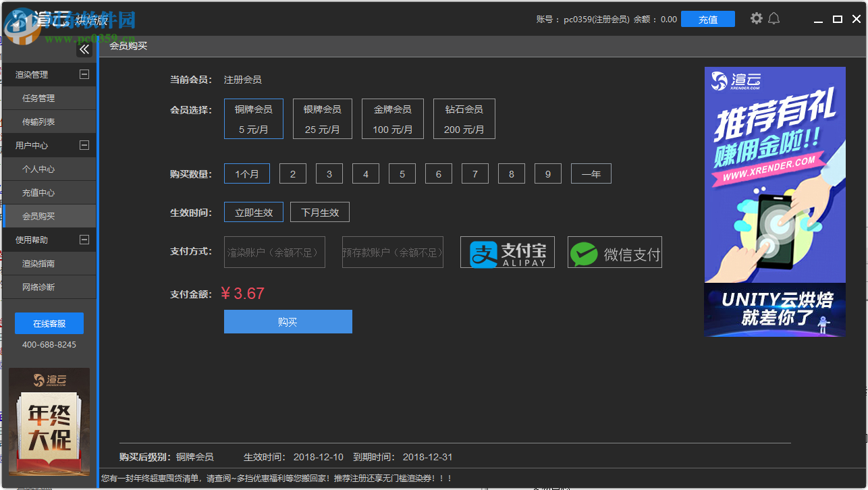Select Alipay payment method
Viewport: 868px width, 490px height.
pos(508,252)
